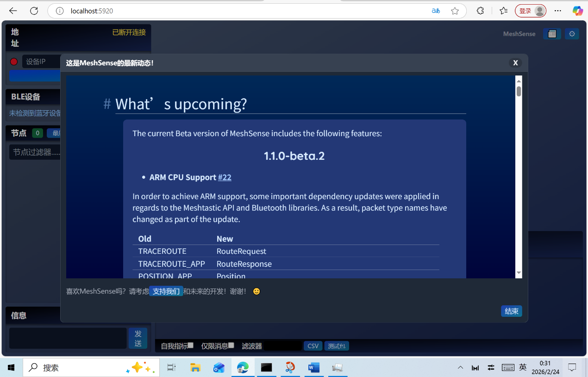Open the browser extensions puzzle icon
The width and height of the screenshot is (588, 377).
tap(480, 11)
